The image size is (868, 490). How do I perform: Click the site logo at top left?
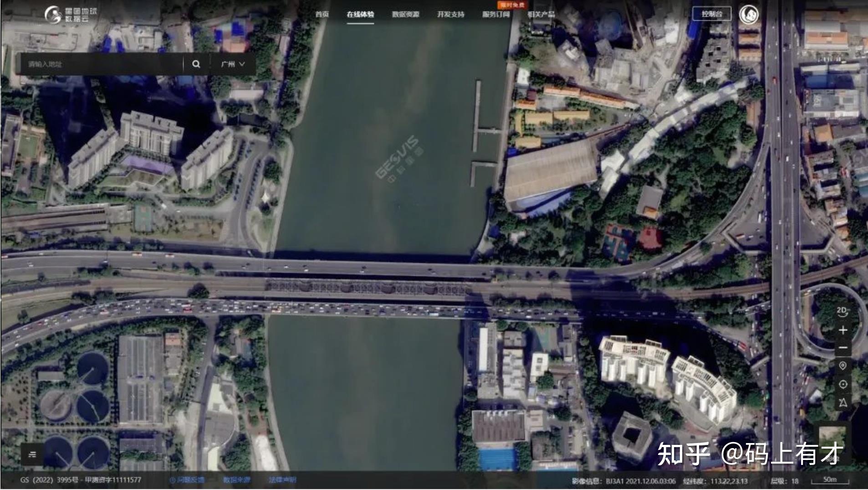71,15
